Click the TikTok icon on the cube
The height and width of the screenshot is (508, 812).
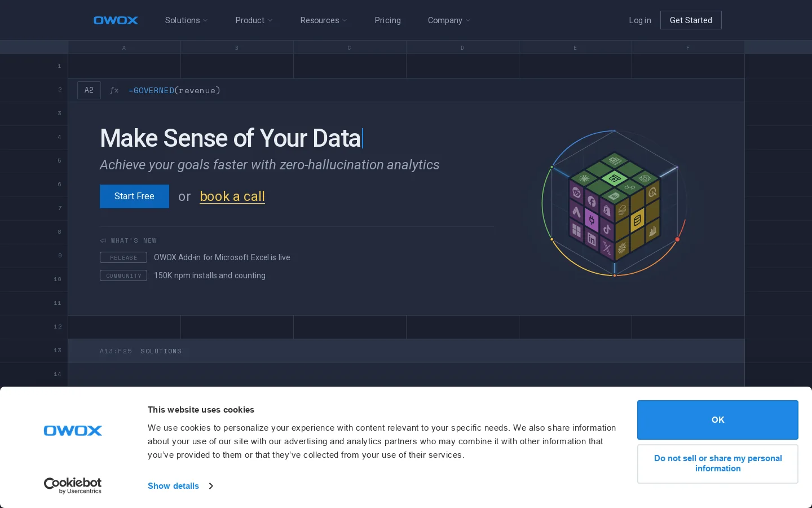[607, 229]
